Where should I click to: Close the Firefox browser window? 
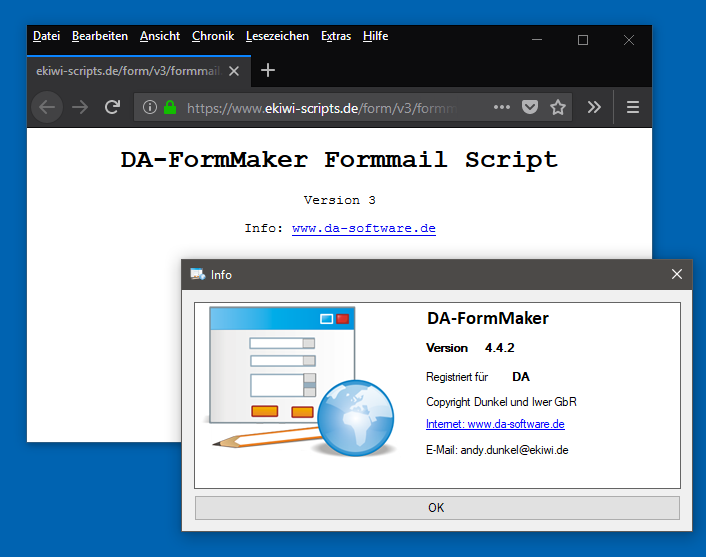click(x=629, y=40)
